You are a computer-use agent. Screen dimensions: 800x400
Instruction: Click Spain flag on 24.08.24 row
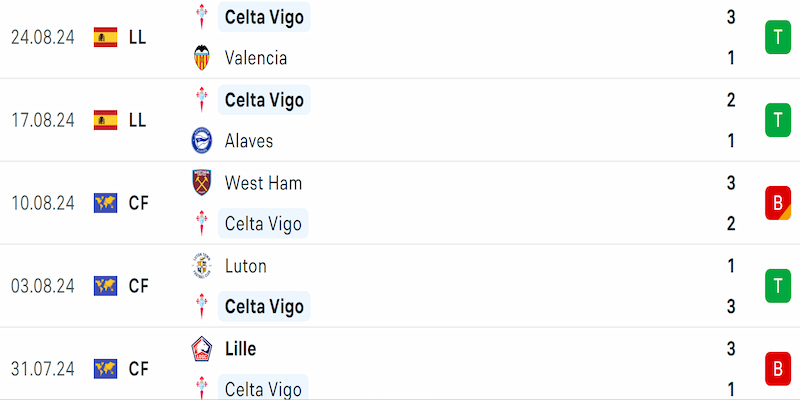pyautogui.click(x=106, y=37)
